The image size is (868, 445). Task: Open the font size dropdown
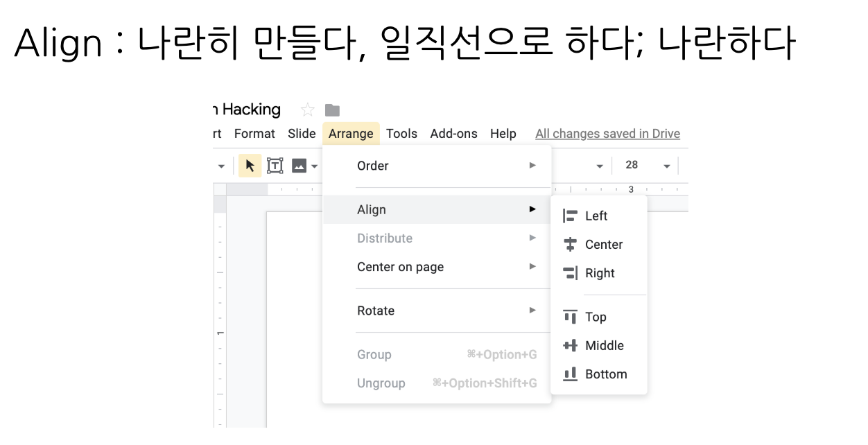(x=666, y=165)
